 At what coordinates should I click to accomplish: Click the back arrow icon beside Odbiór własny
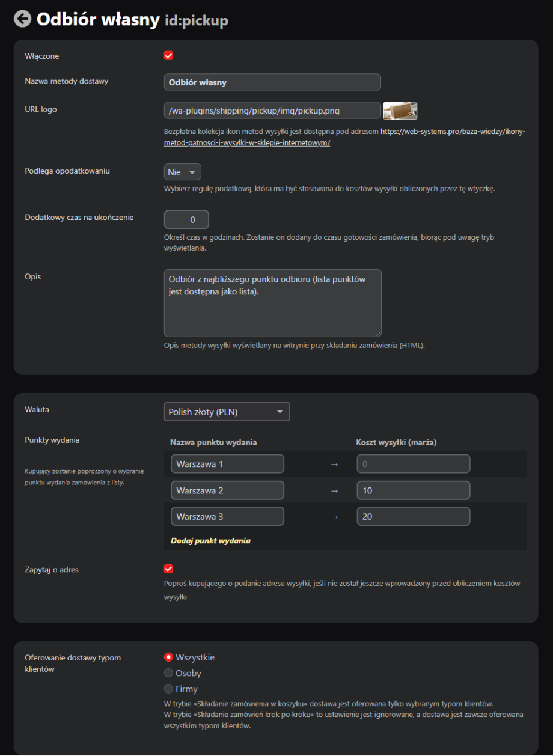(x=22, y=19)
